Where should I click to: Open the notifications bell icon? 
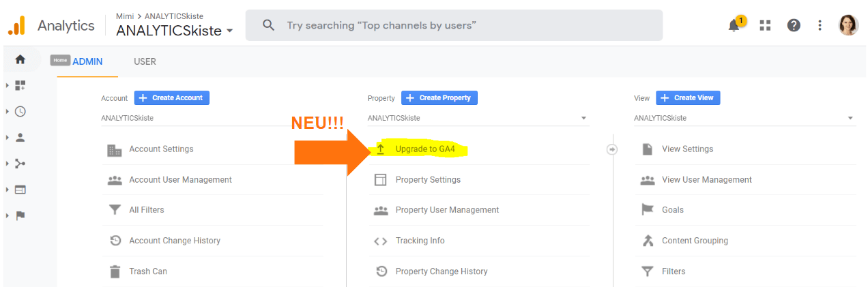click(x=734, y=25)
